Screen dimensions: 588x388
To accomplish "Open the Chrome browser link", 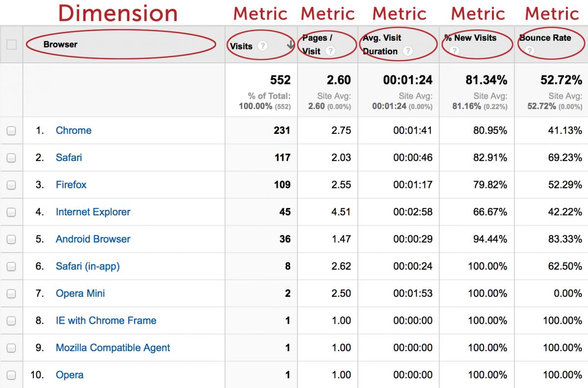I will coord(73,130).
